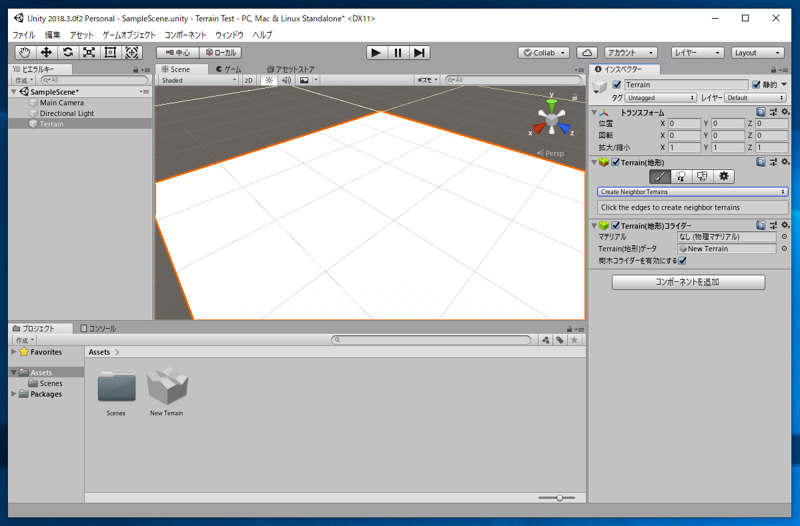Viewport: 800px width, 526px height.
Task: Collapse the Transform component
Action: pyautogui.click(x=594, y=112)
